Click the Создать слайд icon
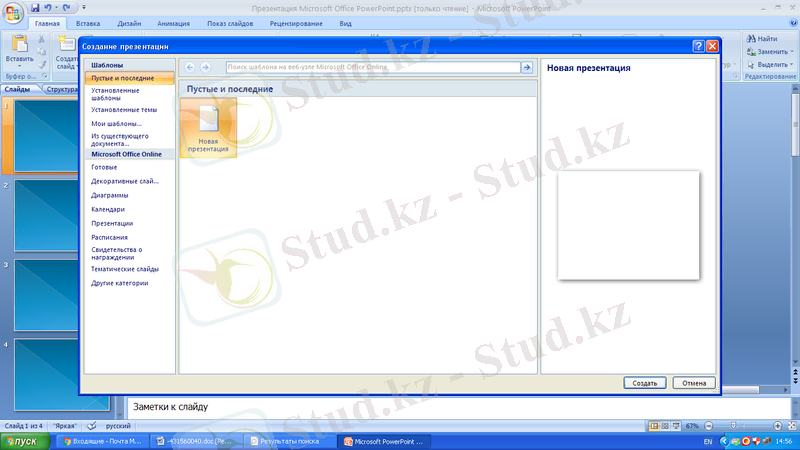The width and height of the screenshot is (800, 450). [x=66, y=44]
